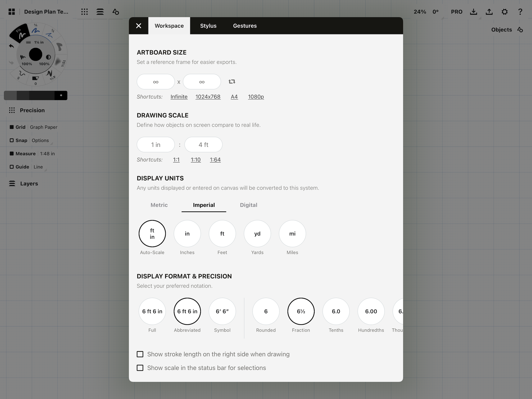Click the smoothing 100% wave icon

click(x=23, y=57)
